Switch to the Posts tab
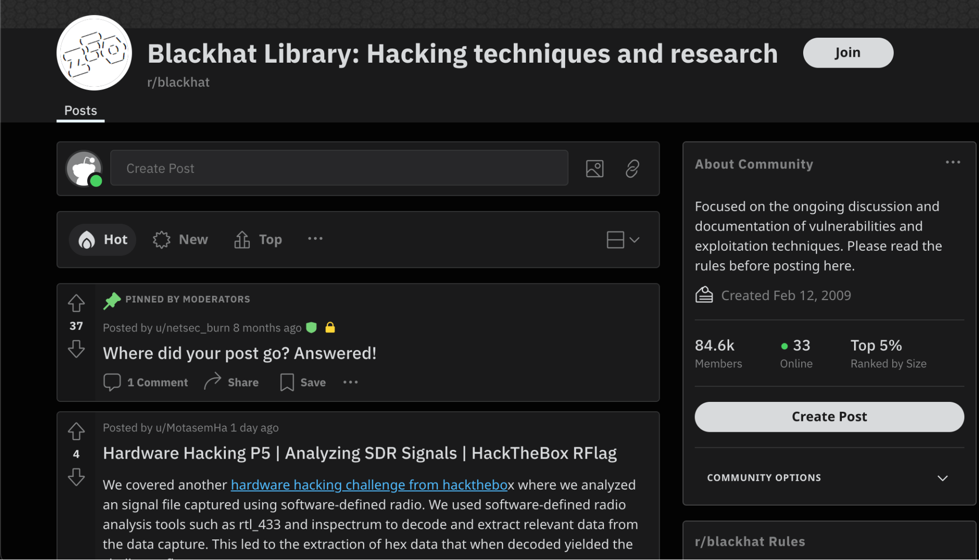 81,111
